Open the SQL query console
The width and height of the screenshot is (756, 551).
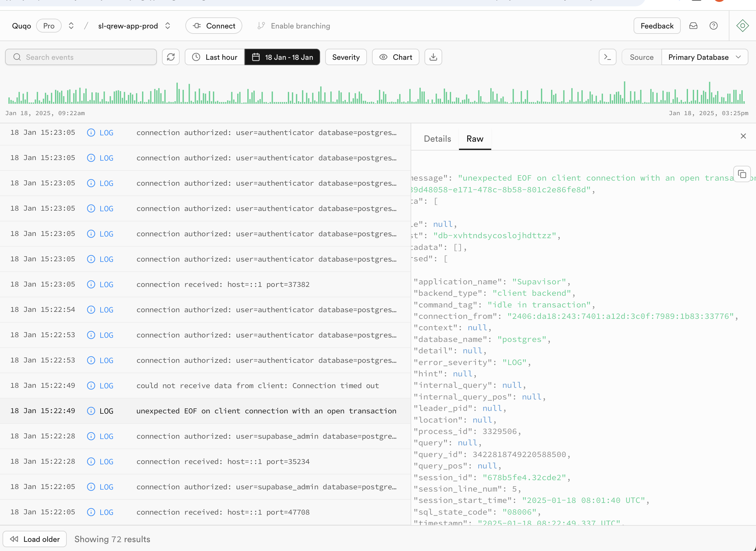click(x=608, y=57)
